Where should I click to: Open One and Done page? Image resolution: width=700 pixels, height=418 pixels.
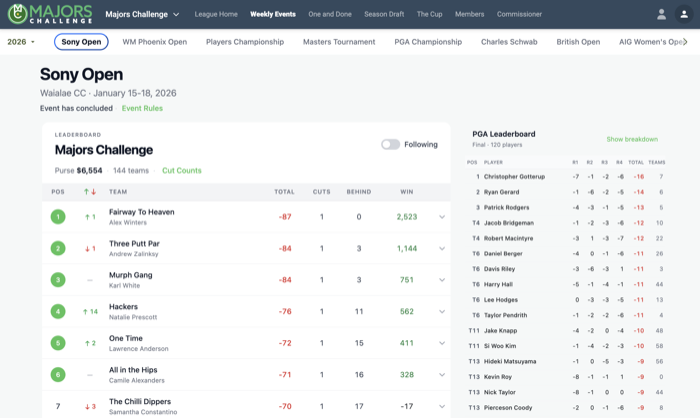(330, 14)
